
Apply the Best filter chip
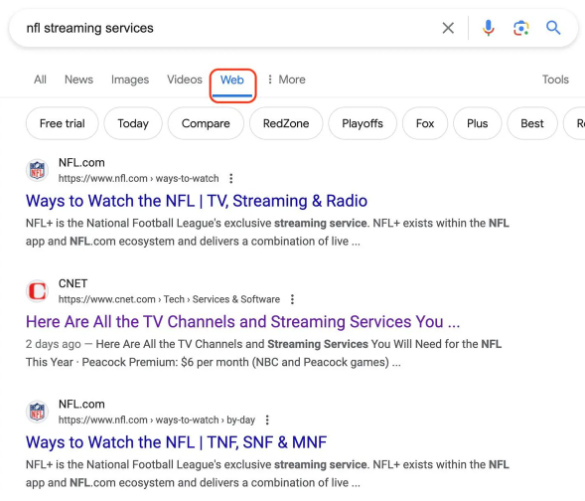(x=532, y=123)
